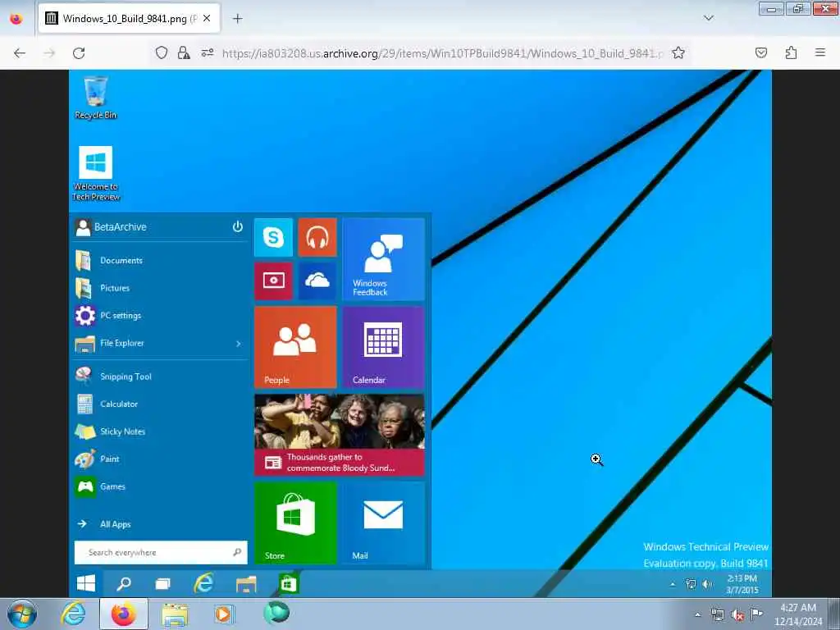
Task: Click the Calendar tile
Action: [384, 347]
